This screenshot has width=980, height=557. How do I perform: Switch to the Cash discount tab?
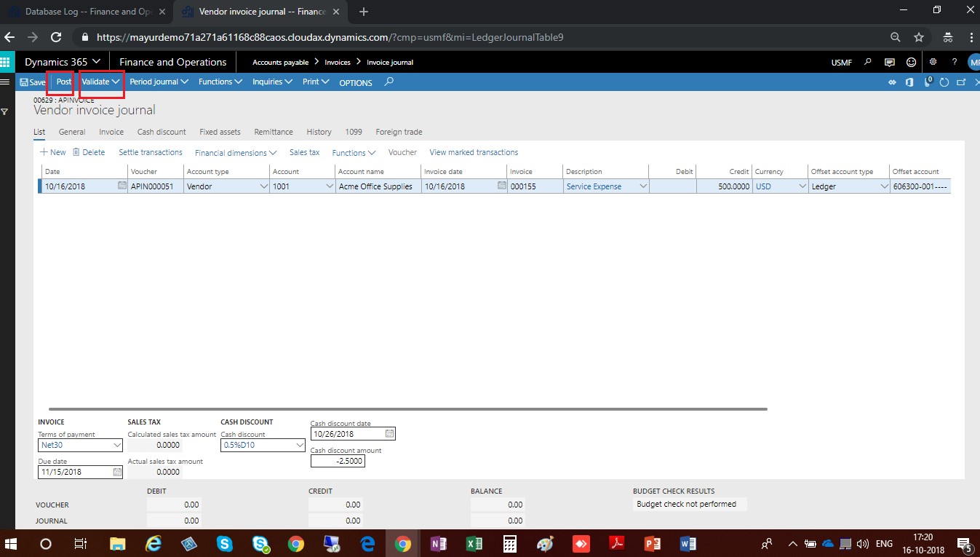[x=161, y=132]
